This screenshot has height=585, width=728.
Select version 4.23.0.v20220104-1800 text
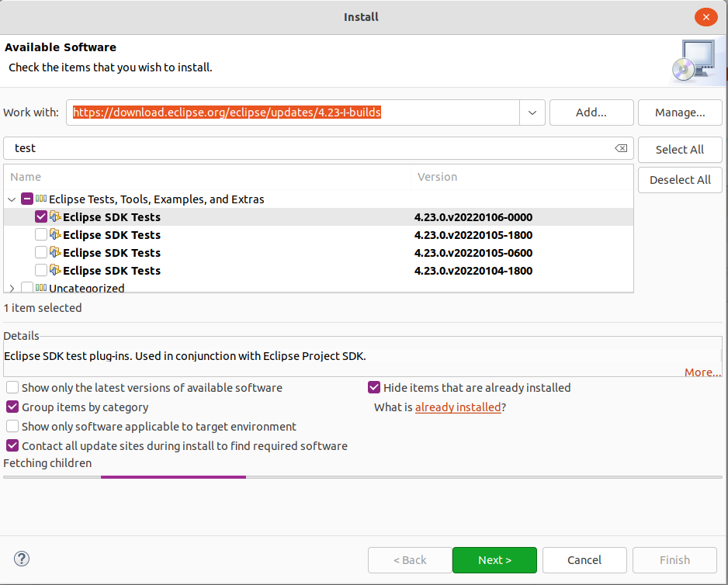473,270
